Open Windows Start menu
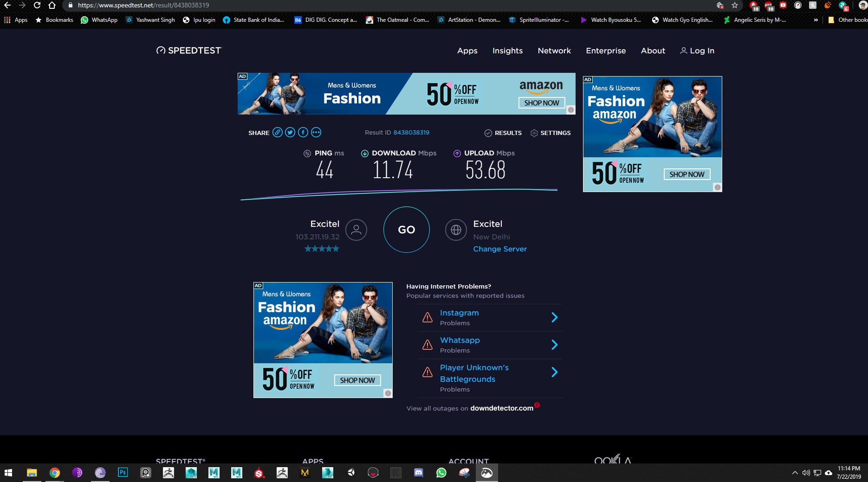Viewport: 868px width, 482px height. point(8,473)
